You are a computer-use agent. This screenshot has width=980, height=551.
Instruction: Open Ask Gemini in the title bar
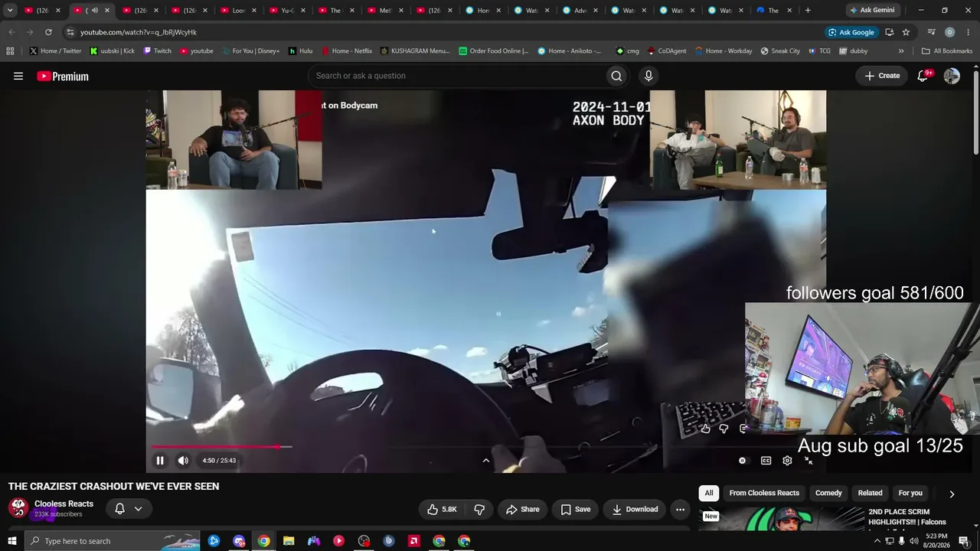pos(872,10)
